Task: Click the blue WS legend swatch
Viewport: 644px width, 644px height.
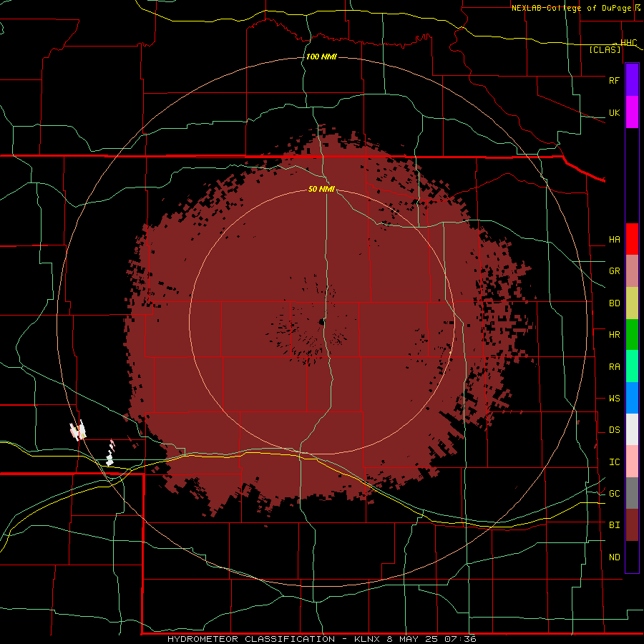Action: (x=632, y=398)
